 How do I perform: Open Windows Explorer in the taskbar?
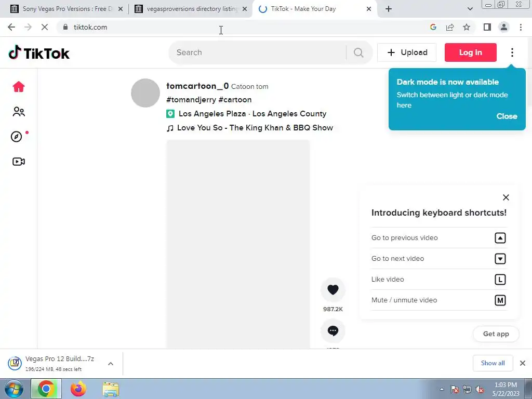tap(111, 389)
